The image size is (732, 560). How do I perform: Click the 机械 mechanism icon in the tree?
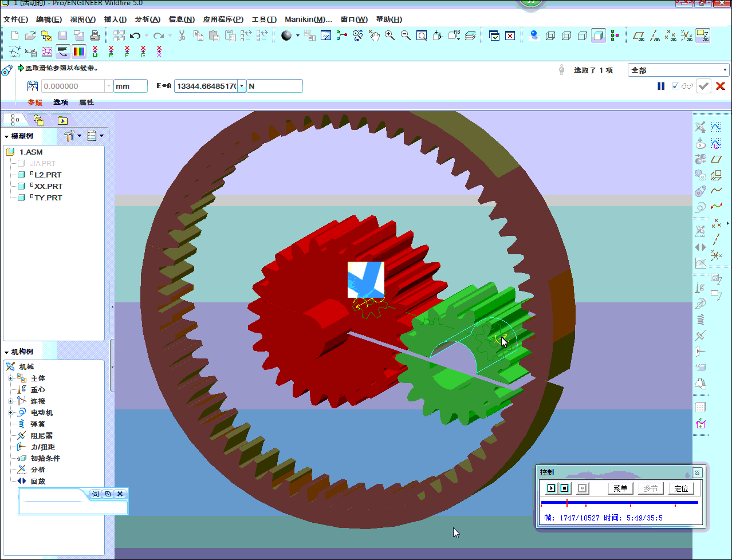[10, 366]
